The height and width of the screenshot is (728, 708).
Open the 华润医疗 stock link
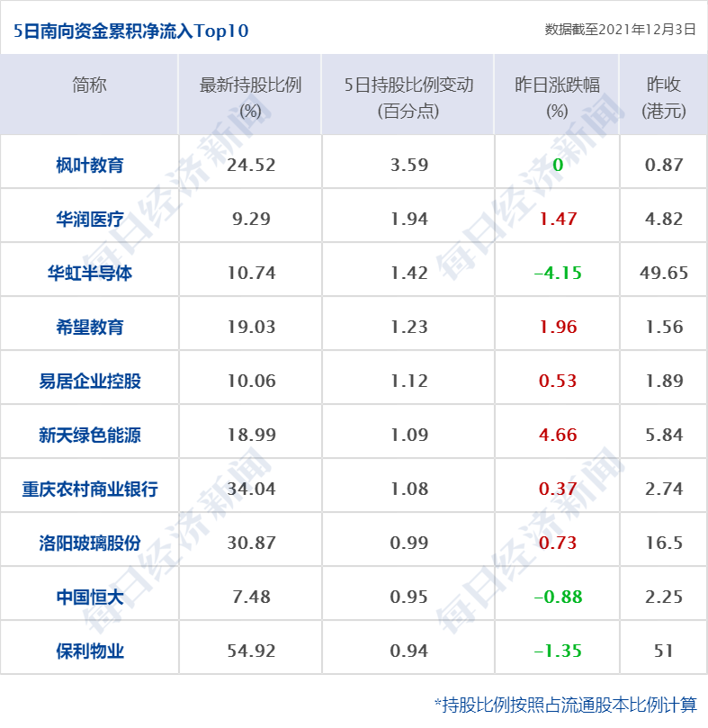point(90,220)
